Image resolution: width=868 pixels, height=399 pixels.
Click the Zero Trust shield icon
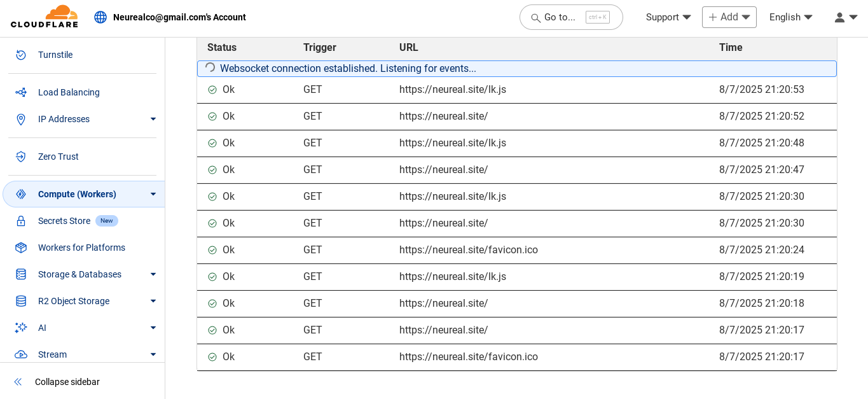click(21, 157)
